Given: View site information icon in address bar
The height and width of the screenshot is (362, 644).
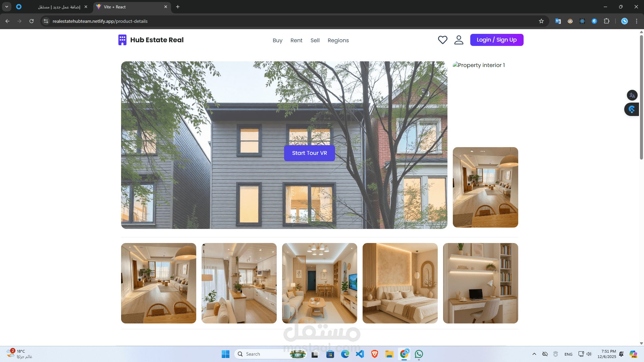Looking at the screenshot, I should [x=46, y=21].
